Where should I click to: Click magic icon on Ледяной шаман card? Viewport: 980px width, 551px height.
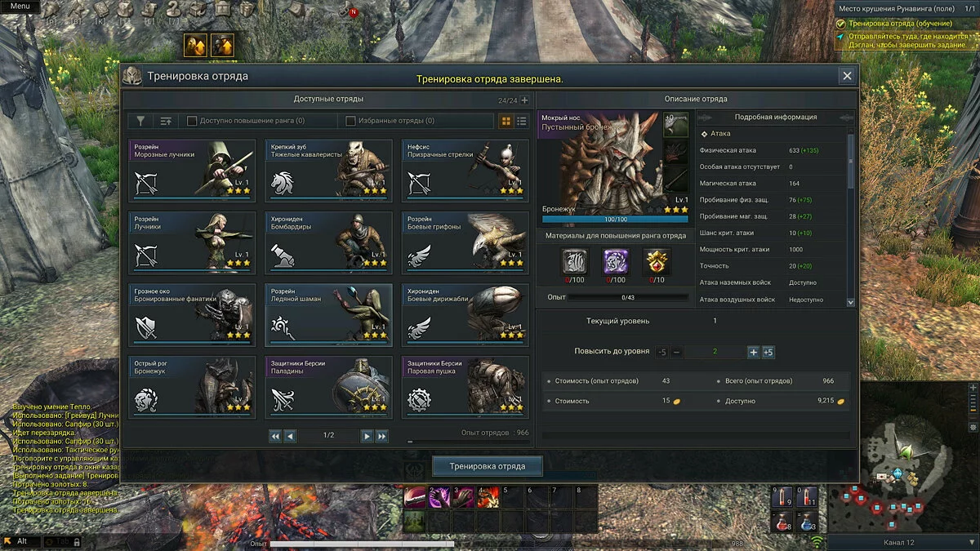(283, 327)
